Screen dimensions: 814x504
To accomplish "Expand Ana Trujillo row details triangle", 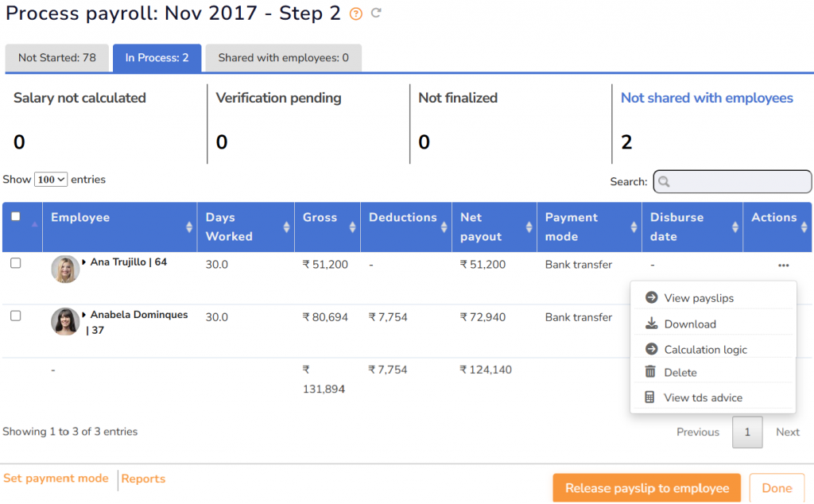I will (85, 262).
